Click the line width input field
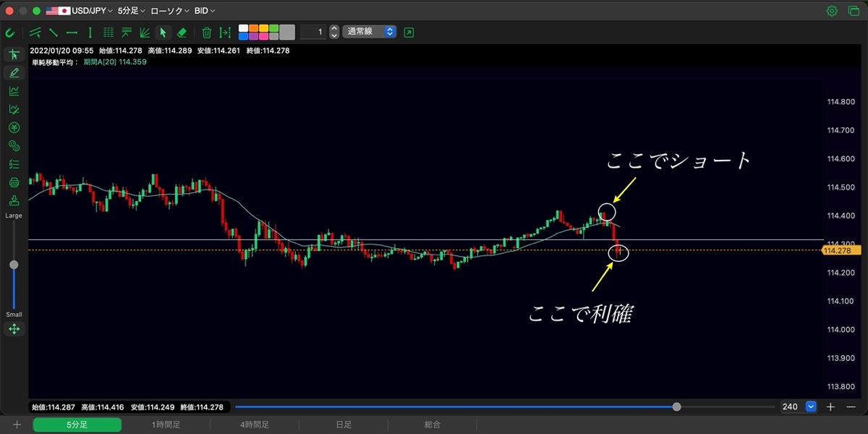868x434 pixels. 313,33
